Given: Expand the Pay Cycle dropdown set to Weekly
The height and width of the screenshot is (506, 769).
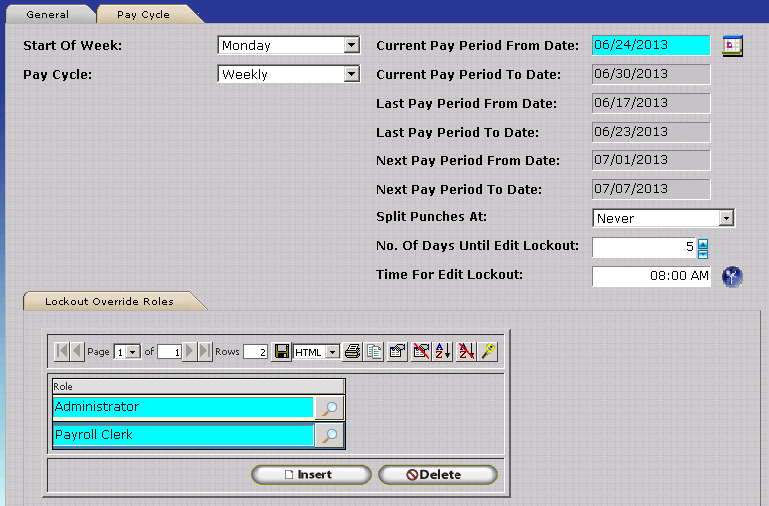Looking at the screenshot, I should point(351,74).
